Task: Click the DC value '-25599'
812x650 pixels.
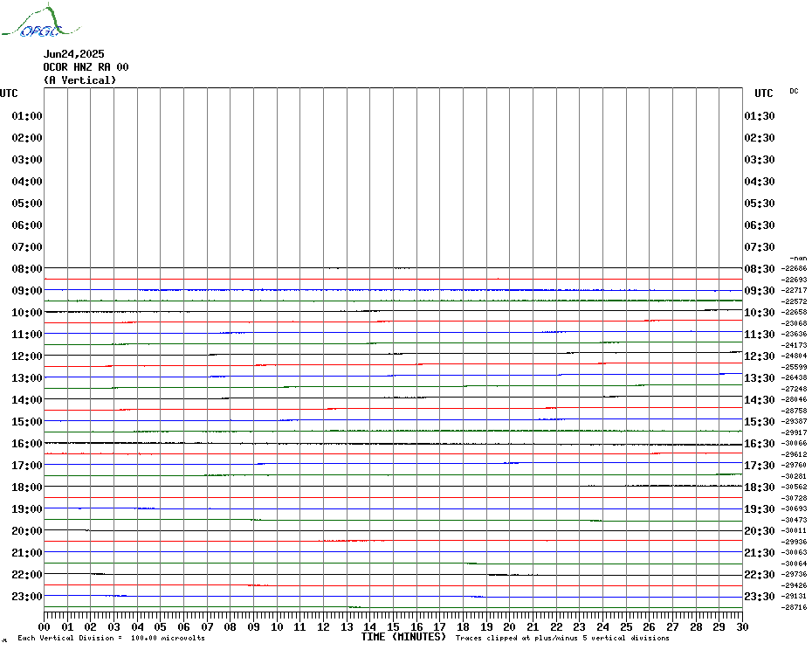Action: [x=794, y=367]
